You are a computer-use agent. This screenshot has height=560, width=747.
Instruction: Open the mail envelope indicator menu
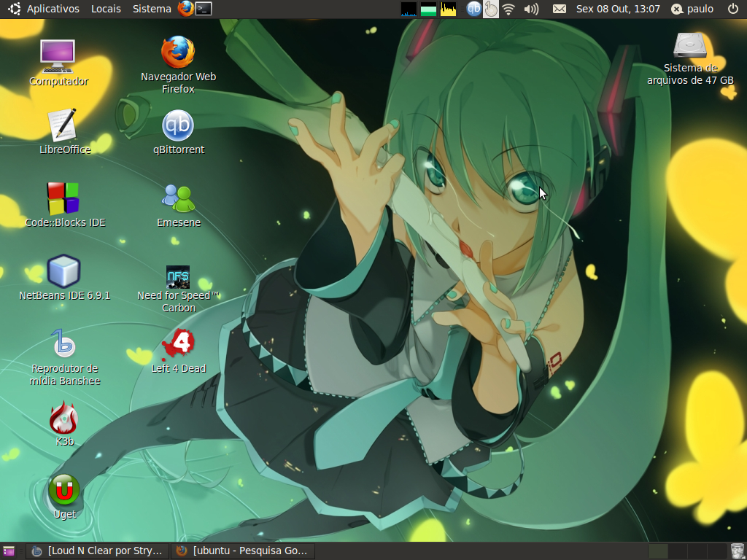point(560,9)
